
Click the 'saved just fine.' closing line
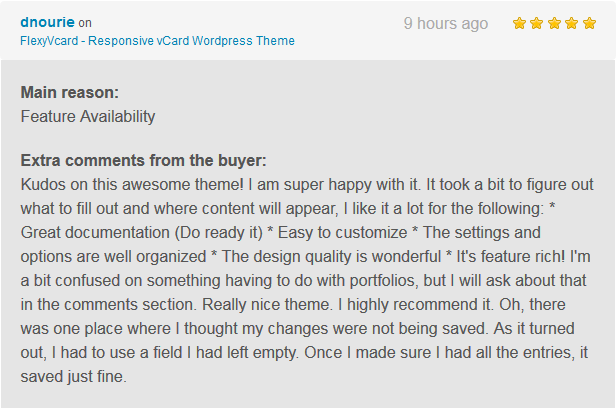pyautogui.click(x=73, y=377)
